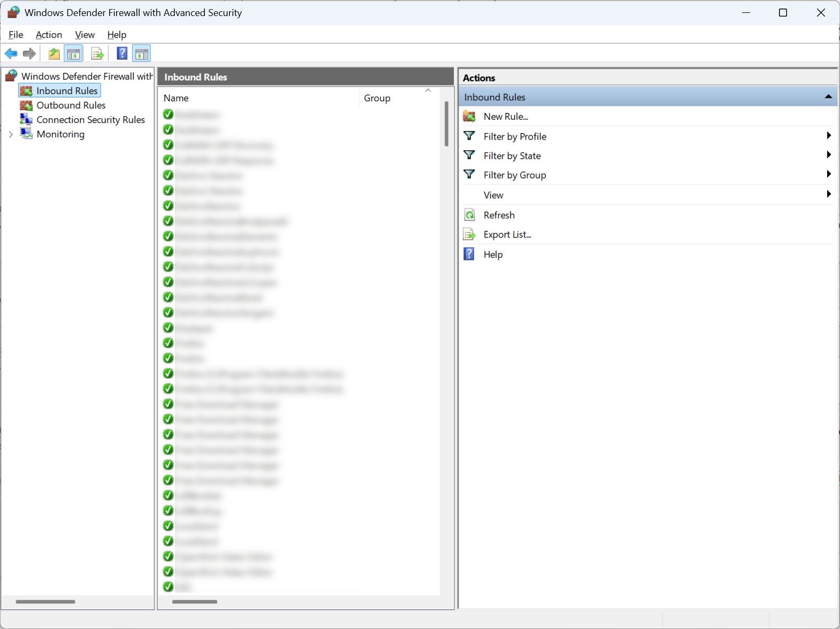Sort rules by the Group column header
This screenshot has width=840, height=629.
(x=377, y=98)
